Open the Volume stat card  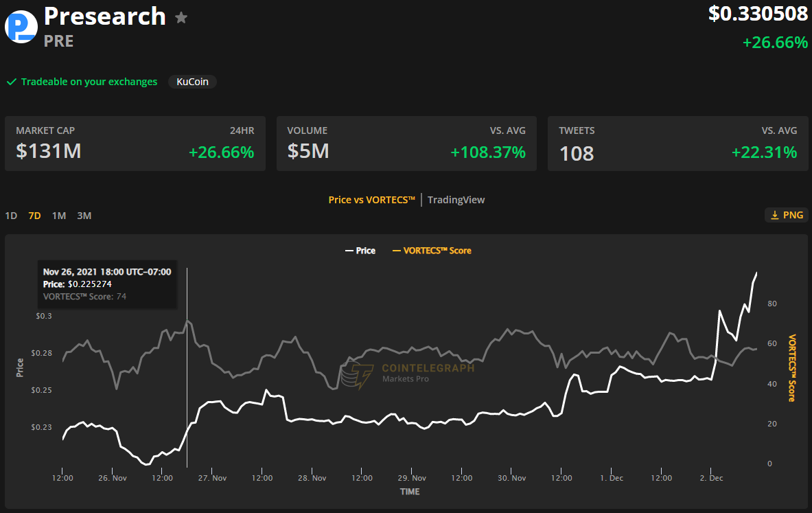(406, 144)
